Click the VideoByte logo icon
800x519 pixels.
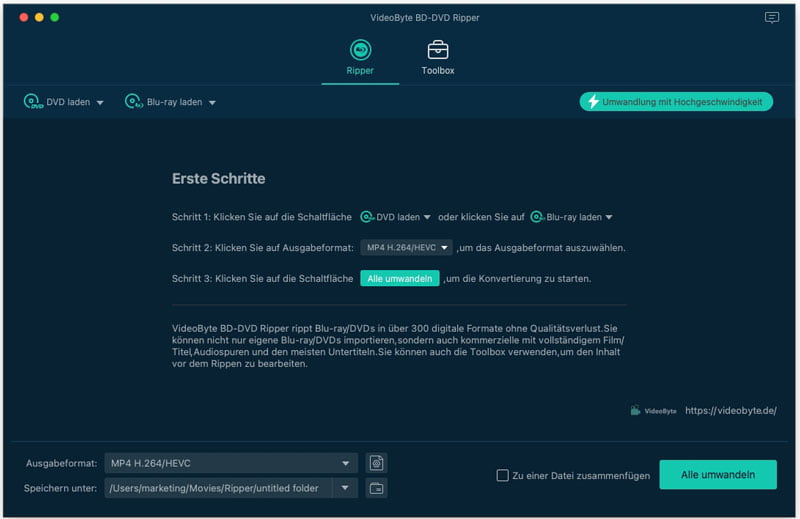tap(635, 410)
